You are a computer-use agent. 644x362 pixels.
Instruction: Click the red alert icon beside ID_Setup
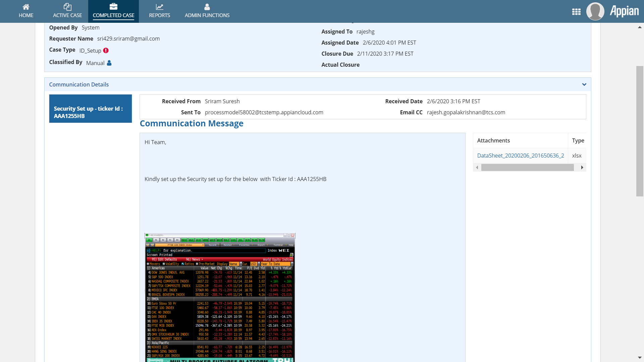(106, 51)
